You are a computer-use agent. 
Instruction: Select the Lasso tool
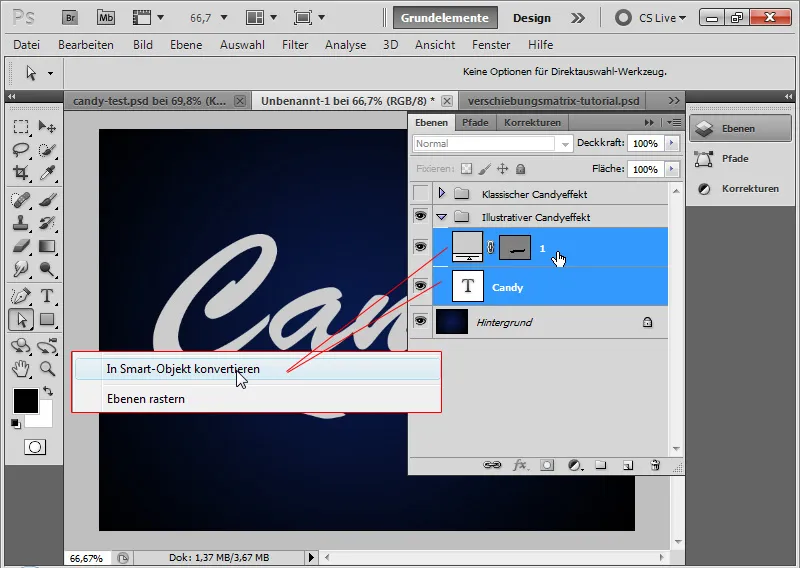click(x=21, y=150)
